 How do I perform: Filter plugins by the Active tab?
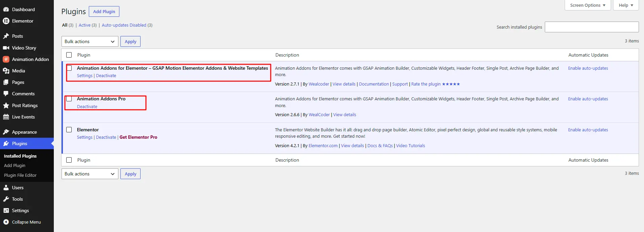(84, 25)
